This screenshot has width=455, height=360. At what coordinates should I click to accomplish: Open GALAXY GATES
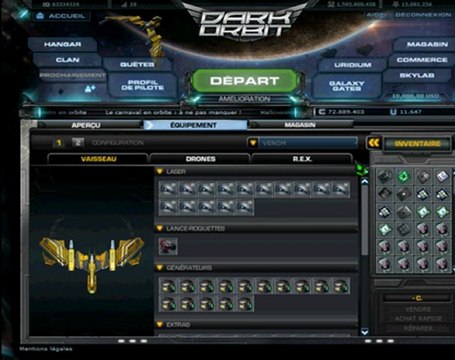coord(347,86)
